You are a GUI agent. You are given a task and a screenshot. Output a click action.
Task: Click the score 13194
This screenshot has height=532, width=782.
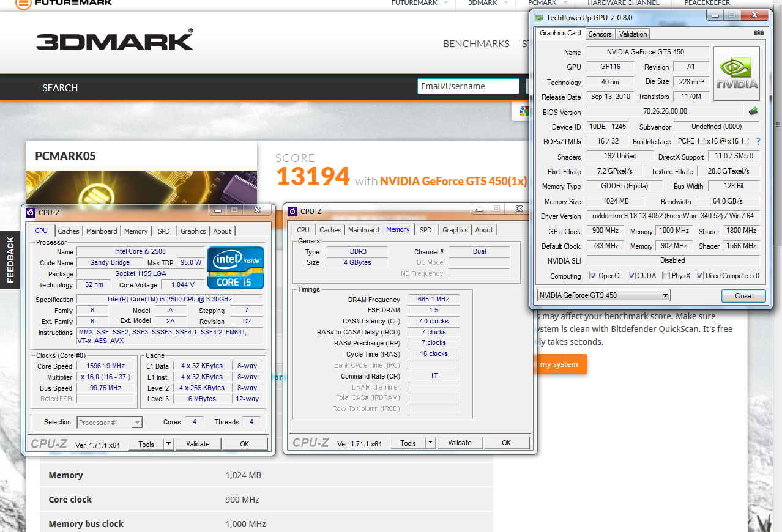click(x=313, y=177)
